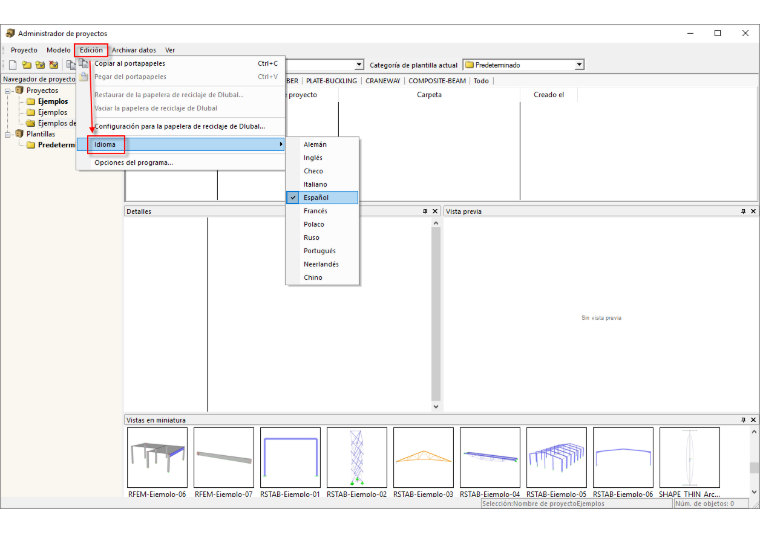Switch language to Inglés

[322, 158]
